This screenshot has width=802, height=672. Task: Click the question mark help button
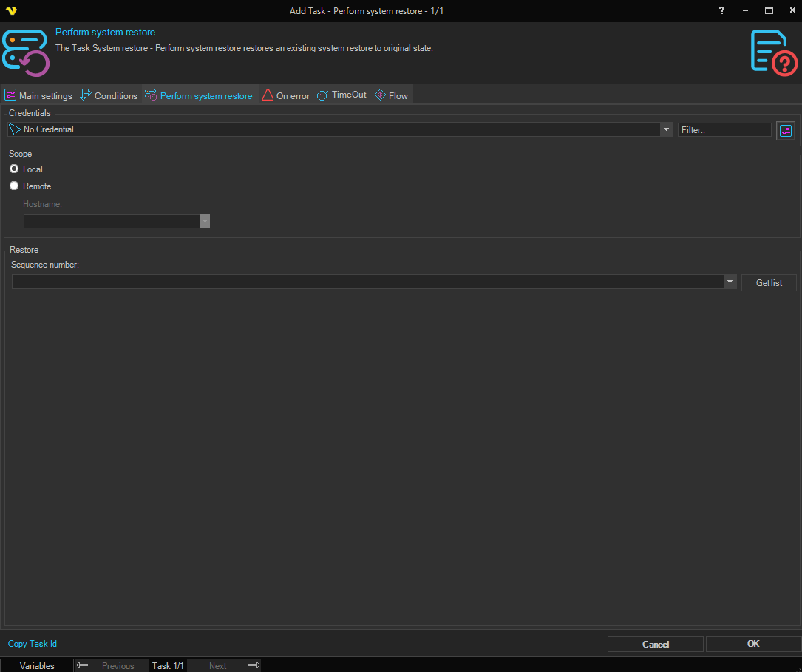point(722,10)
